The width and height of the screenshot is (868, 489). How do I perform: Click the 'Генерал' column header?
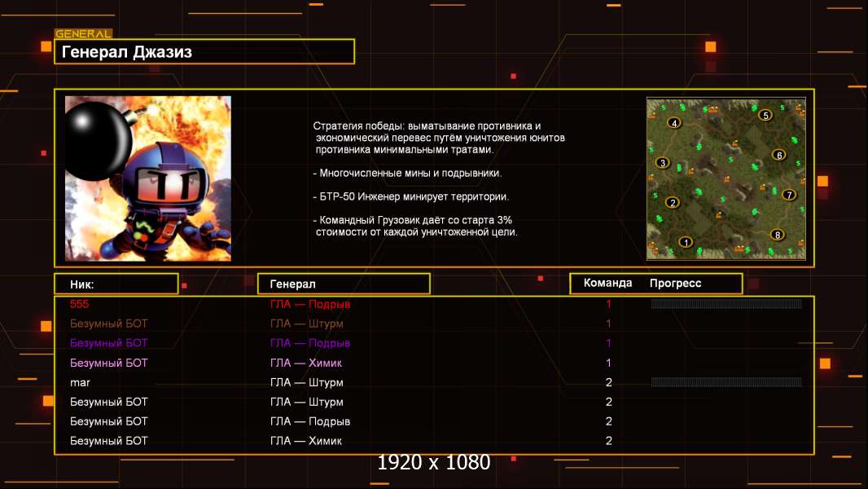point(344,284)
